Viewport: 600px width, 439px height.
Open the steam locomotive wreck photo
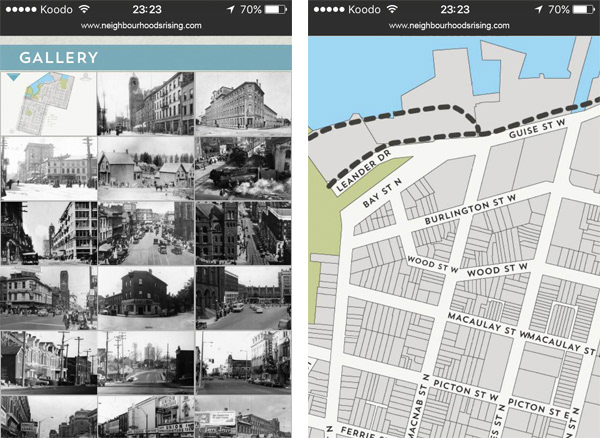(243, 168)
